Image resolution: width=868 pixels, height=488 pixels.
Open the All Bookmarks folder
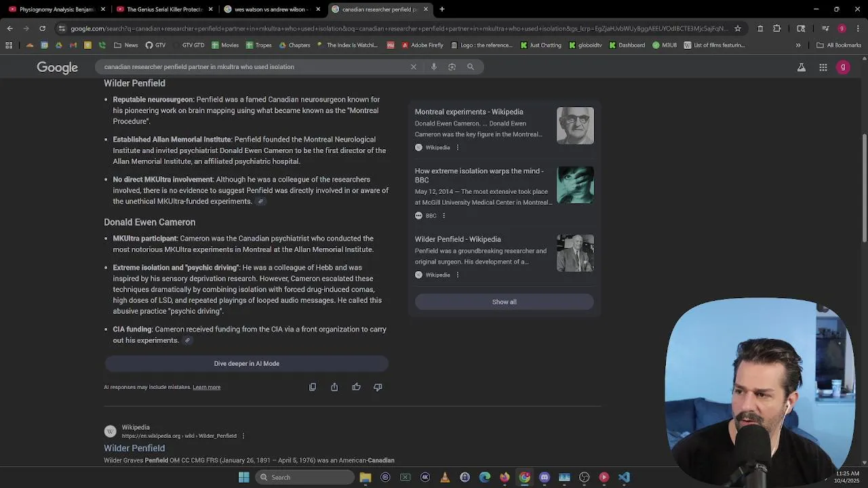(839, 45)
